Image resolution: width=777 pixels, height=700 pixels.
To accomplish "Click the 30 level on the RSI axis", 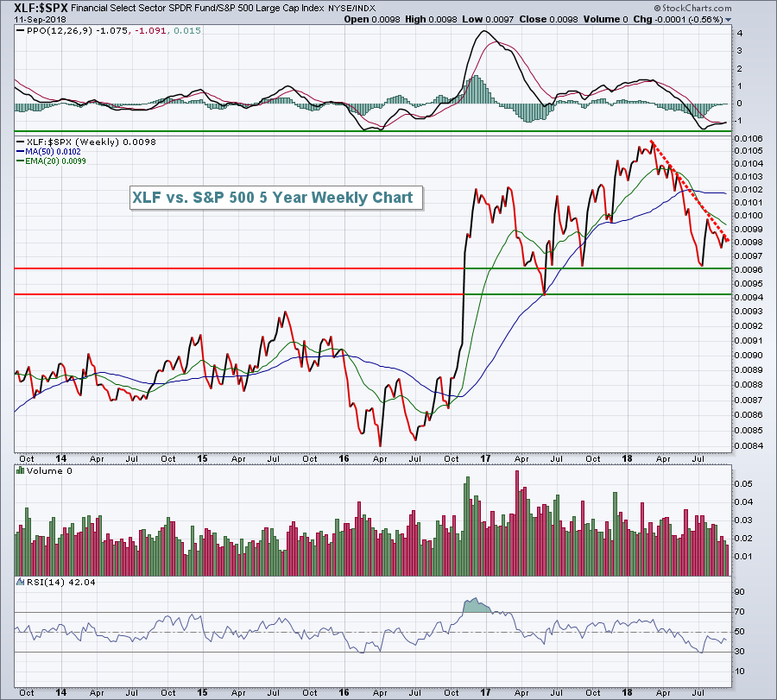I will [739, 652].
